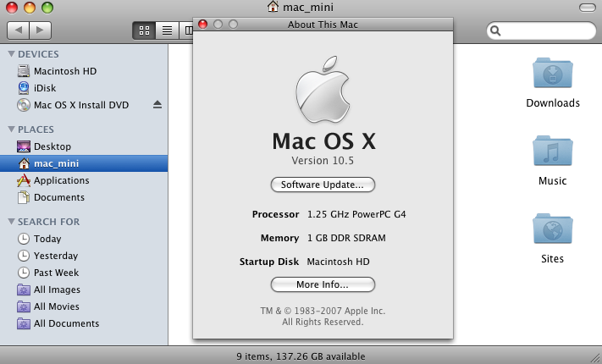Collapse the SEARCH FOR sidebar section
This screenshot has height=364, width=602.
pos(11,222)
